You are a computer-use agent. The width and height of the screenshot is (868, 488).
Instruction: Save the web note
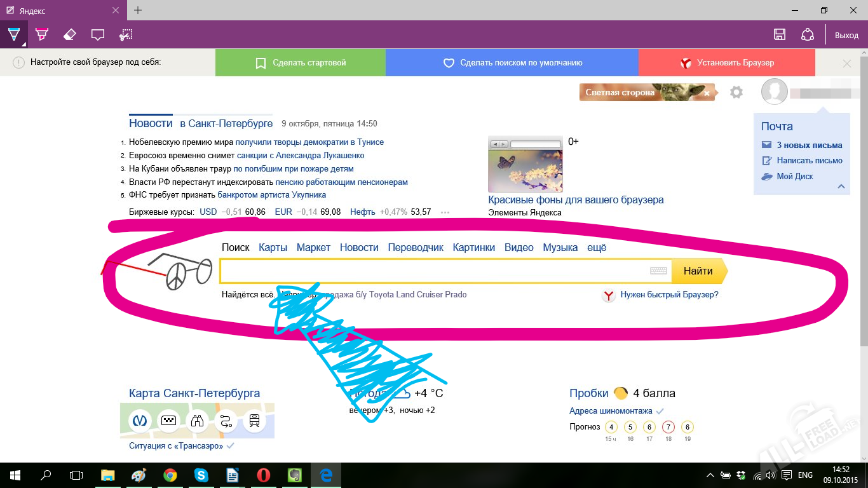[x=780, y=35]
